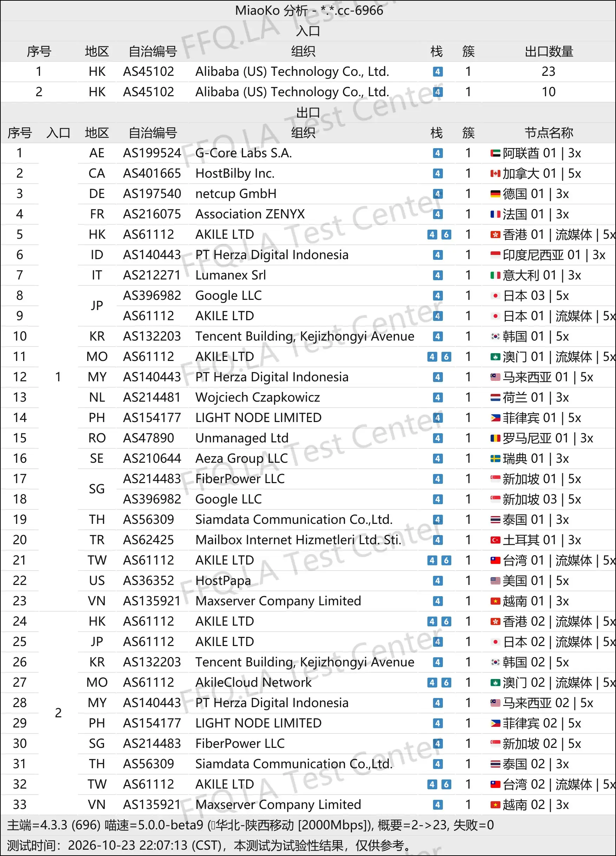Select the AS199524 cell

(x=152, y=153)
